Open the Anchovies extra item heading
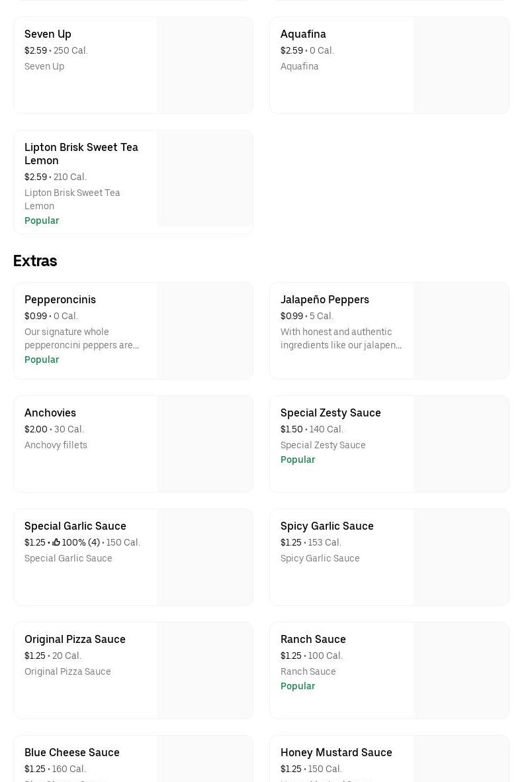The width and height of the screenshot is (532, 782). click(x=50, y=413)
